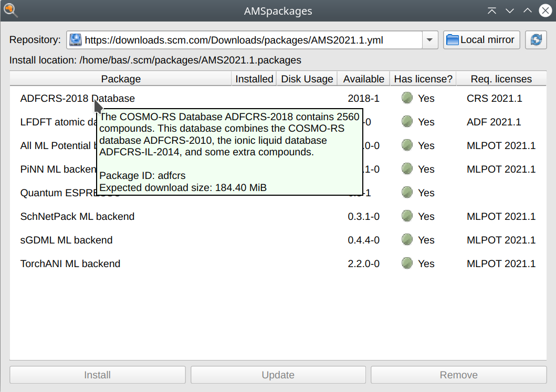Click MLPOT 2021.1 in TorchANI row
The height and width of the screenshot is (392, 556).
[x=501, y=264]
